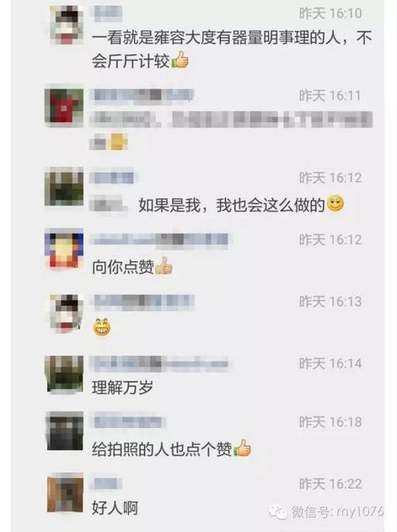Tap the avatar of the 16:13 commenter
397x532 pixels.
tap(67, 313)
